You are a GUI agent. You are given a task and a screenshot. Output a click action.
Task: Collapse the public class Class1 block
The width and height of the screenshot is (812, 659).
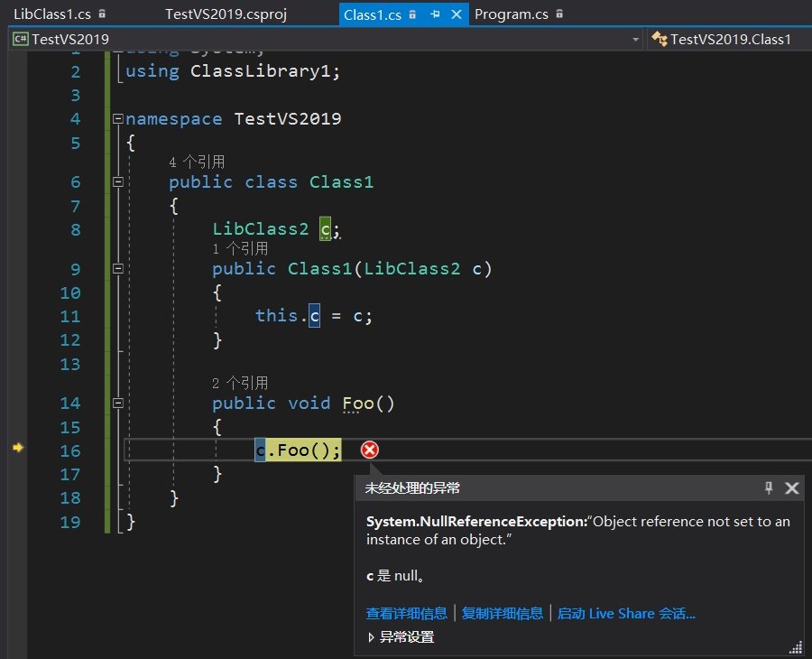pos(117,182)
